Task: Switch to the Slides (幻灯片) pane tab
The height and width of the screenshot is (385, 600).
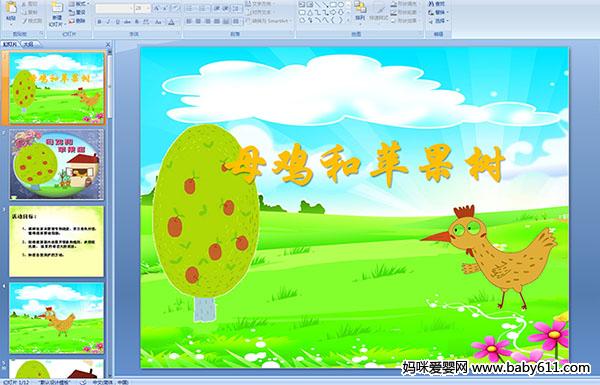Action: [x=10, y=44]
